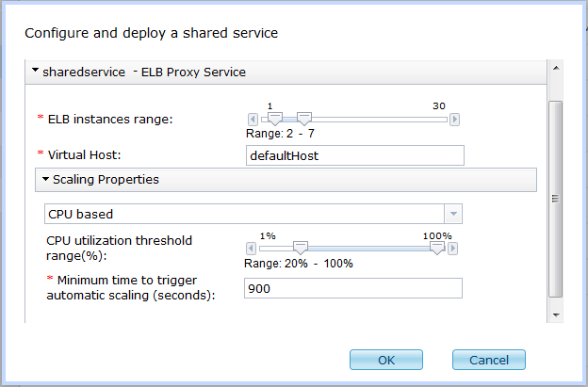Click the minimum scaling time field showing 900
The image size is (588, 387).
tap(352, 288)
